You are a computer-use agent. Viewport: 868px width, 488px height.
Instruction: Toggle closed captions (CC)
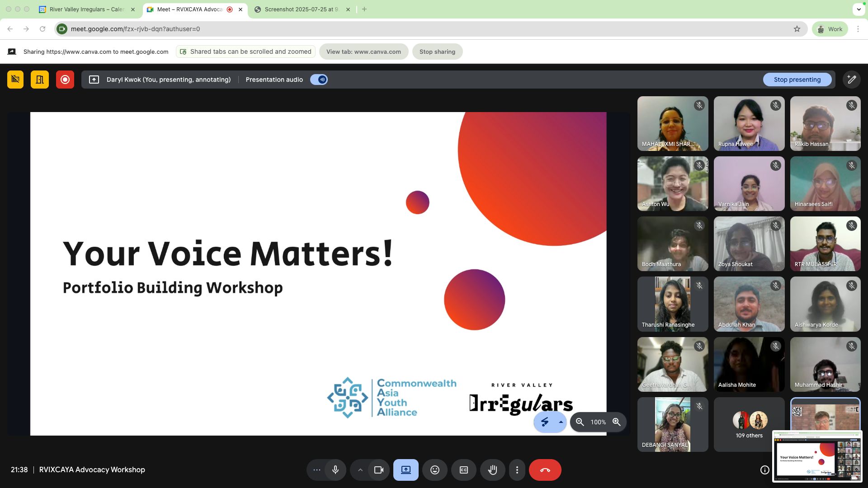(464, 470)
